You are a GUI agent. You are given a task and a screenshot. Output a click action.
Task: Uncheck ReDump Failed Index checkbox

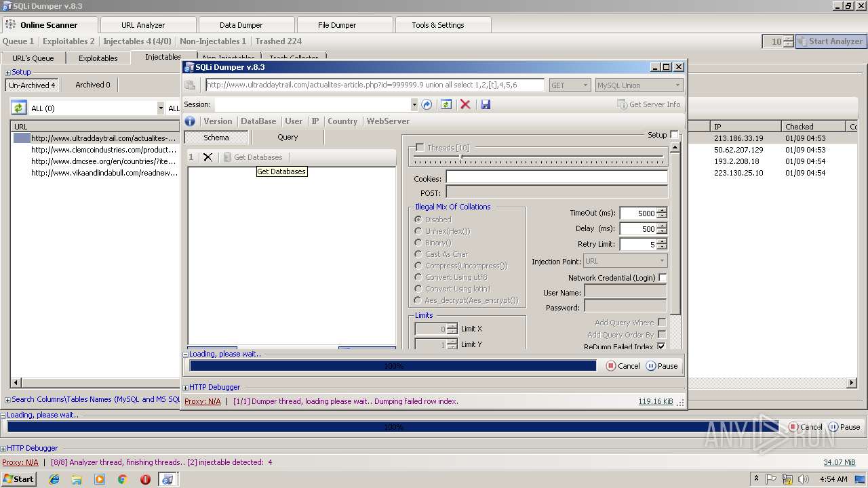coord(661,346)
